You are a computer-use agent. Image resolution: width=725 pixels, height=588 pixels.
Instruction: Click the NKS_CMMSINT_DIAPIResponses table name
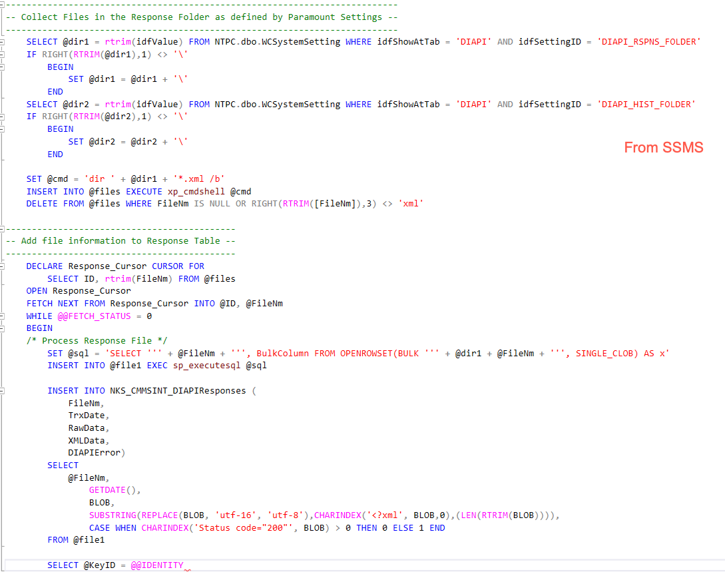pyautogui.click(x=178, y=391)
